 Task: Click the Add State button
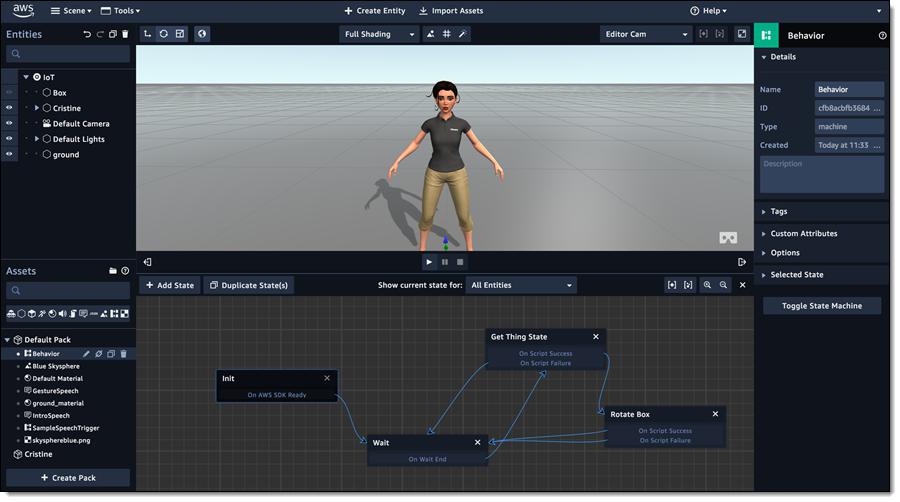(x=170, y=285)
